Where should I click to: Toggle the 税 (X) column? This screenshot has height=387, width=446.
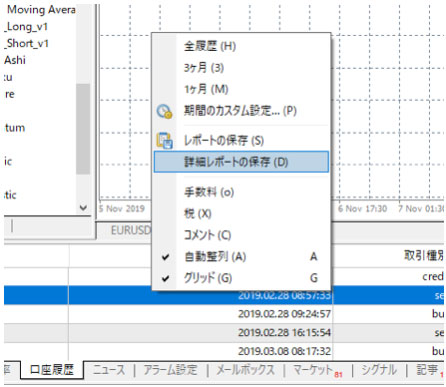pyautogui.click(x=241, y=214)
